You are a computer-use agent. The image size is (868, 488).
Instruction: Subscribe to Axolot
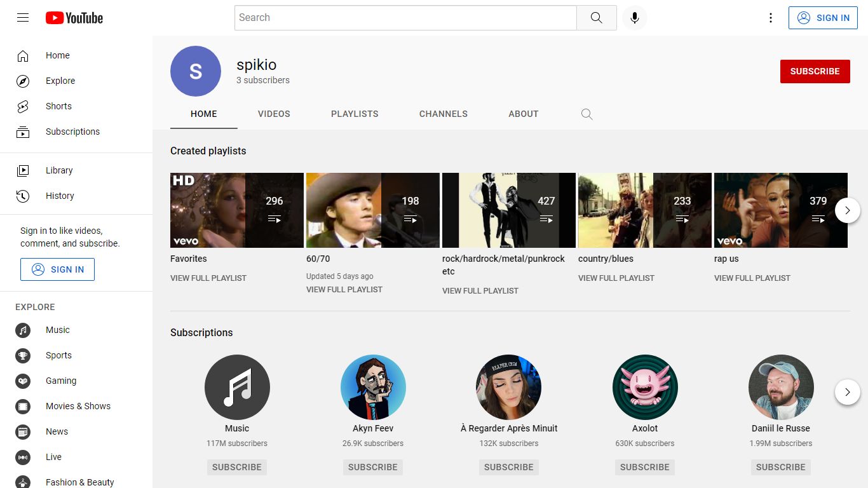[645, 467]
